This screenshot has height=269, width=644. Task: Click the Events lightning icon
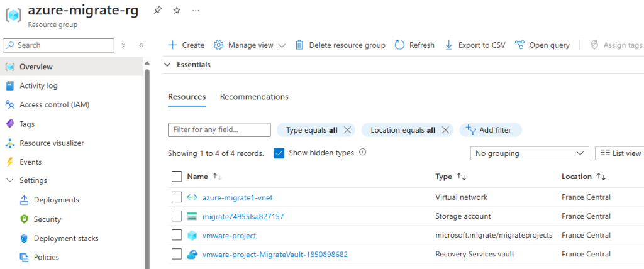pyautogui.click(x=10, y=162)
